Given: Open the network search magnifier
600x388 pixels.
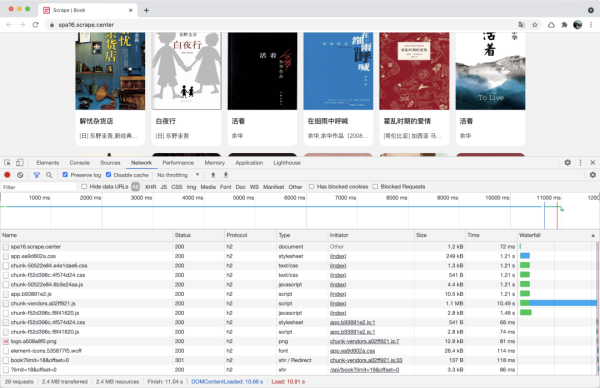Looking at the screenshot, I should [49, 175].
